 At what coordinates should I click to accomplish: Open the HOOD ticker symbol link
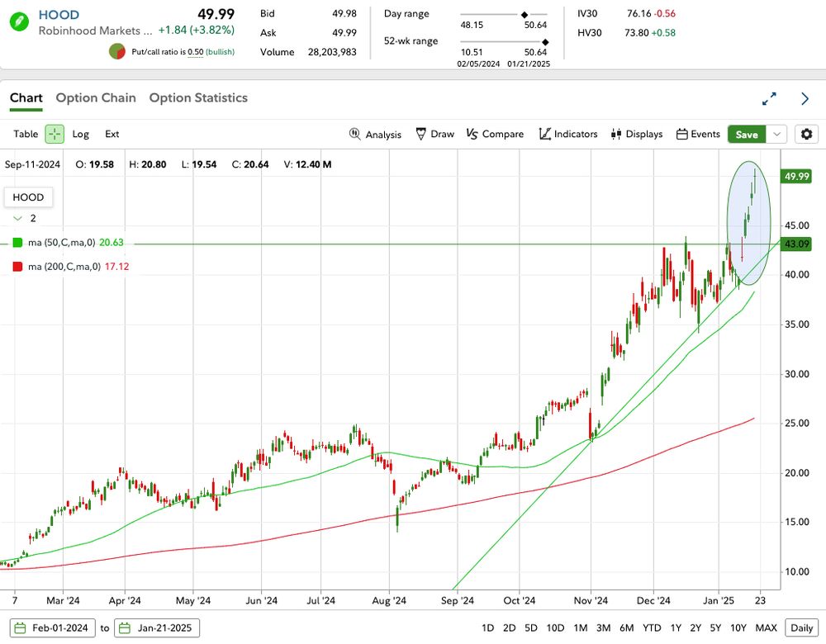pos(59,15)
